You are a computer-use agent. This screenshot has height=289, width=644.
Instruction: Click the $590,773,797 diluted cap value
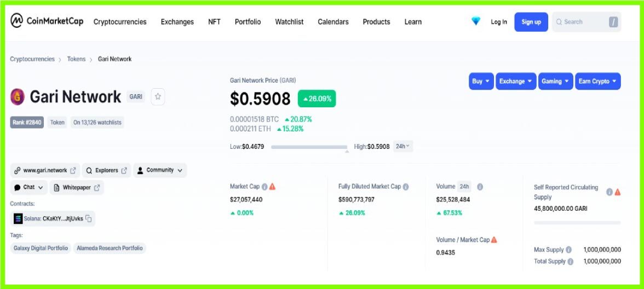357,199
